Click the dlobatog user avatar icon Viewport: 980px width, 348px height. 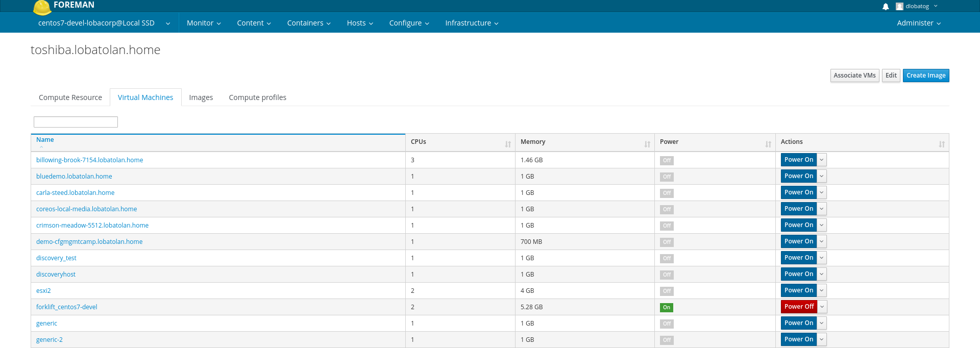(899, 7)
